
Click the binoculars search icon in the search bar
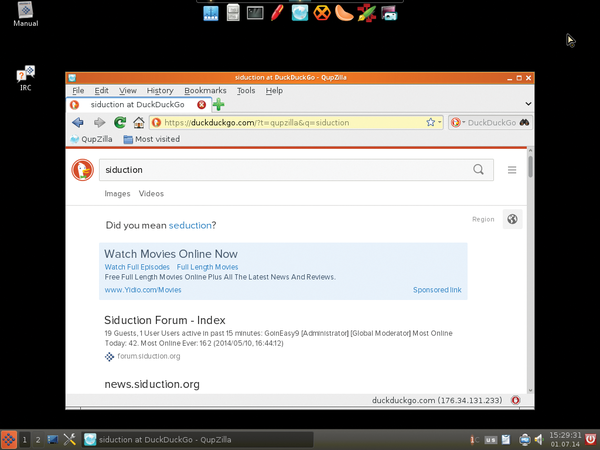click(524, 122)
